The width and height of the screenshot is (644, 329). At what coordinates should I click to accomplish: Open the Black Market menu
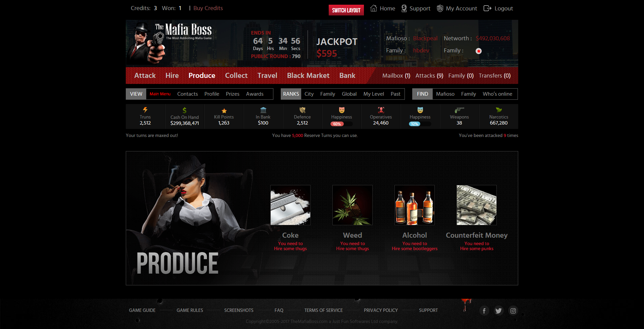308,76
